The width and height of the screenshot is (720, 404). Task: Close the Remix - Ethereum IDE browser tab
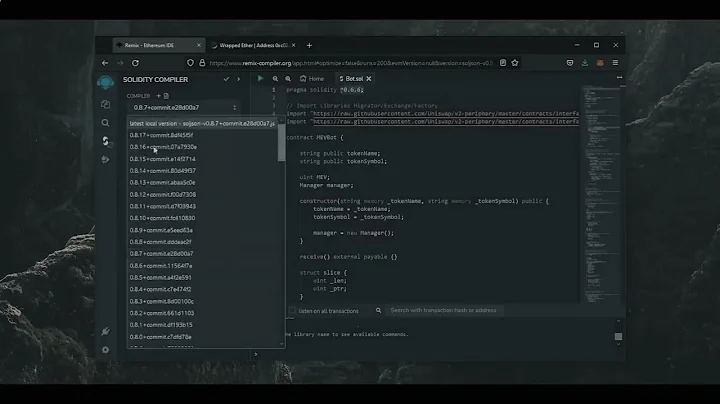click(199, 45)
